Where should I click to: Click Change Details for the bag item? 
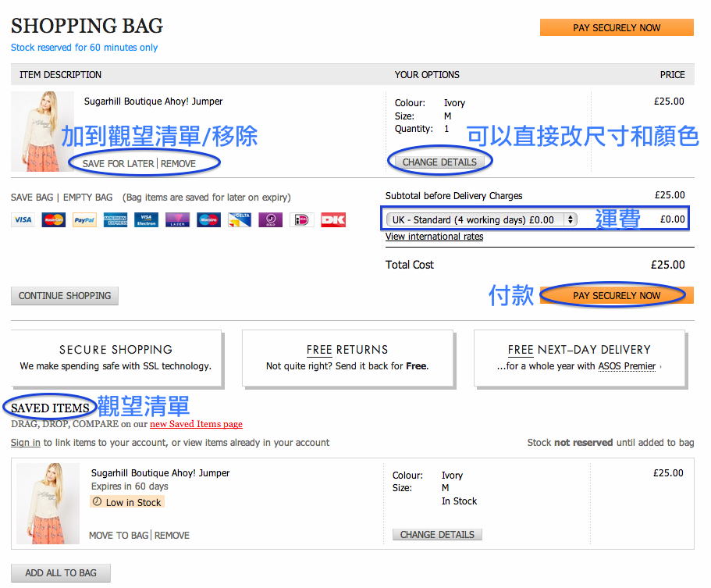pos(439,162)
